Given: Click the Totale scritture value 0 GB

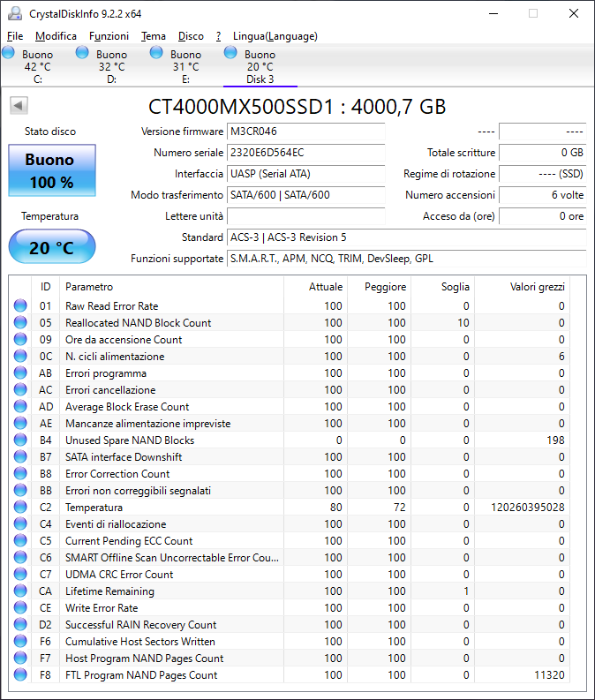Looking at the screenshot, I should 543,153.
